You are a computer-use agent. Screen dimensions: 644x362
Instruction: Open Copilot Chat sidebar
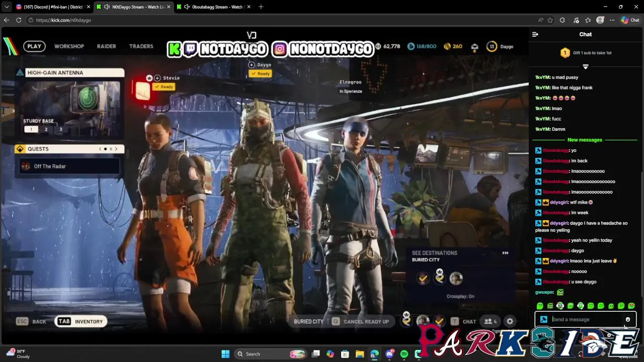(630, 20)
